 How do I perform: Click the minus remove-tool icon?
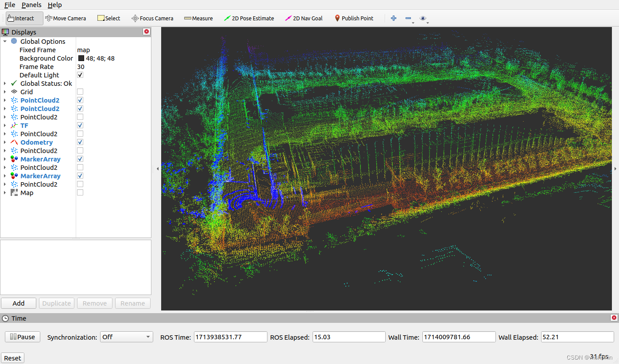click(x=408, y=18)
